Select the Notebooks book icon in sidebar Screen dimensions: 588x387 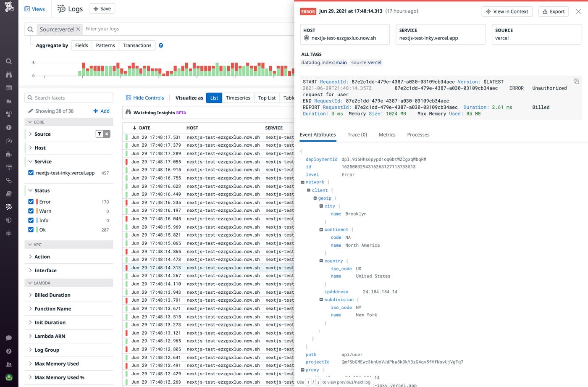click(9, 194)
